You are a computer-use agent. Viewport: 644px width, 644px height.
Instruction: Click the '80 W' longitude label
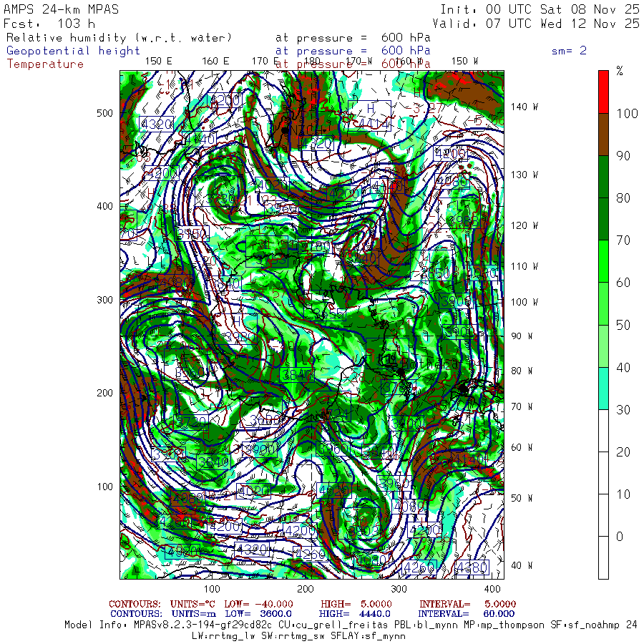pyautogui.click(x=522, y=371)
